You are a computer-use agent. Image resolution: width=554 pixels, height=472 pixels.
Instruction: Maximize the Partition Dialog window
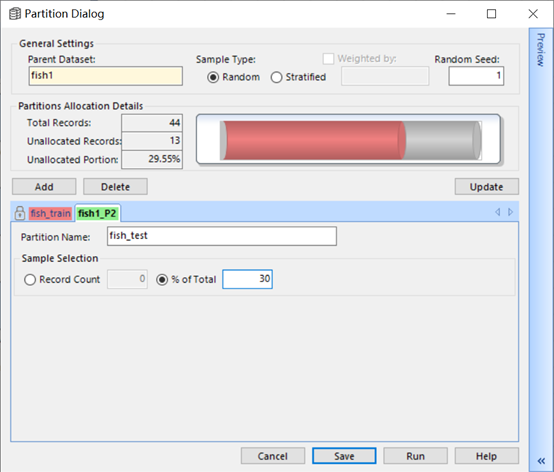click(x=491, y=14)
